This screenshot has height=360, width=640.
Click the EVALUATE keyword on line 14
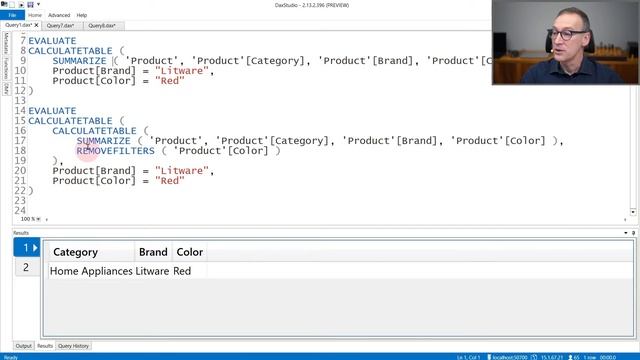pyautogui.click(x=52, y=111)
